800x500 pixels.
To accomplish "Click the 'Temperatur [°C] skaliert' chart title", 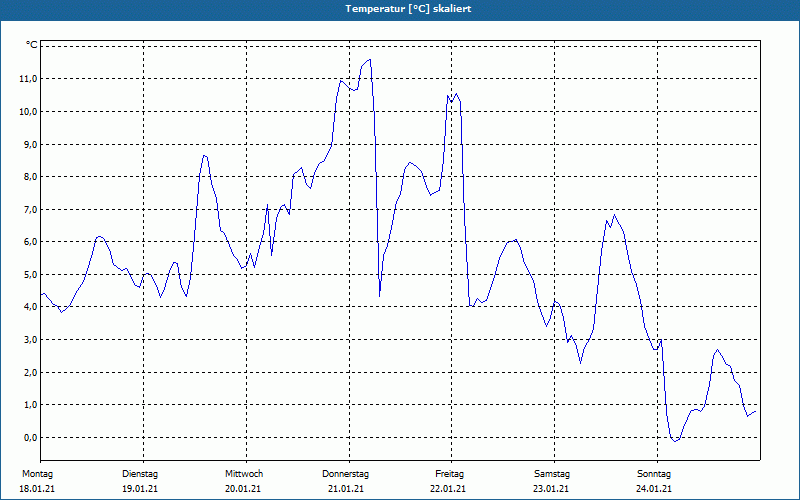I will tap(408, 9).
